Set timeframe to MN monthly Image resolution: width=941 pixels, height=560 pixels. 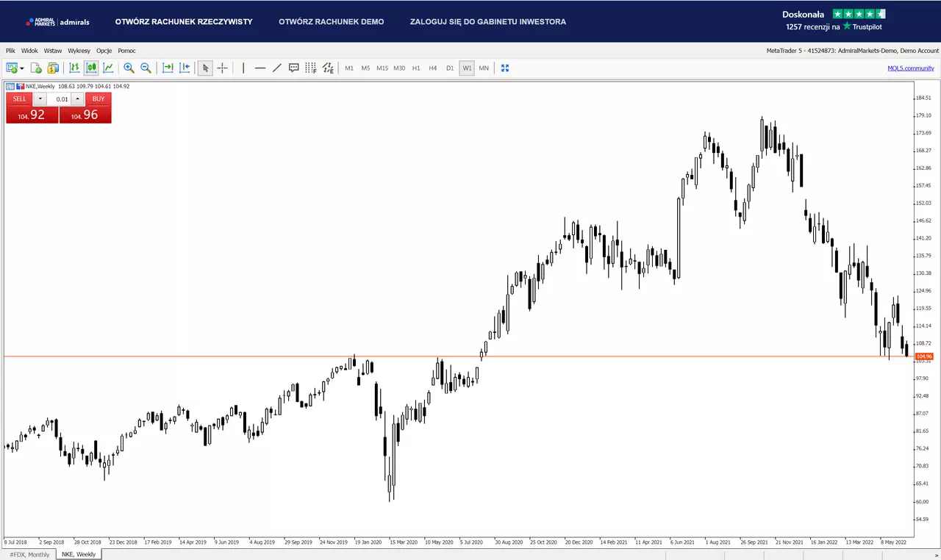(x=484, y=68)
